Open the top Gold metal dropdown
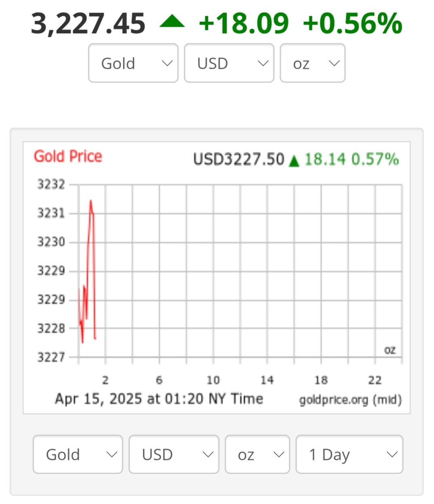The image size is (434, 504). 133,63
